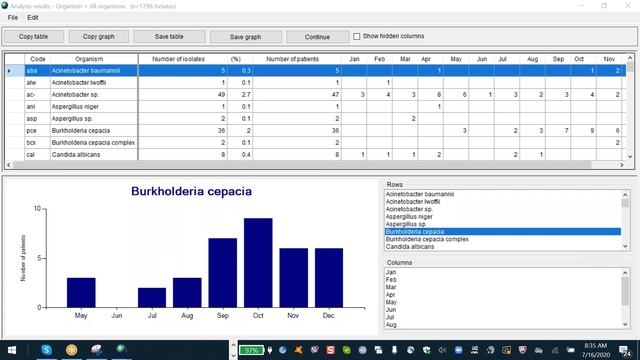Open the orange round taskbar app
This screenshot has width=640, height=360.
(x=71, y=350)
